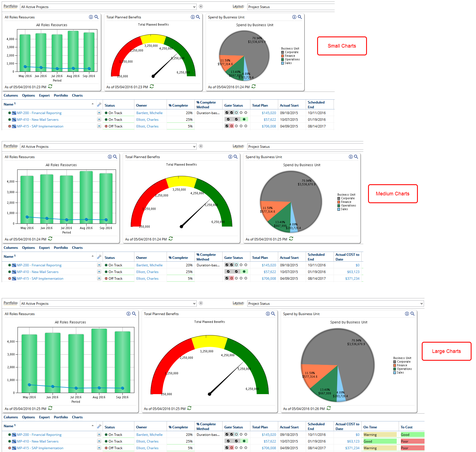Open MP-415 - SAP Implementation link, Large Charts view
This screenshot has width=476, height=452.
point(40,448)
